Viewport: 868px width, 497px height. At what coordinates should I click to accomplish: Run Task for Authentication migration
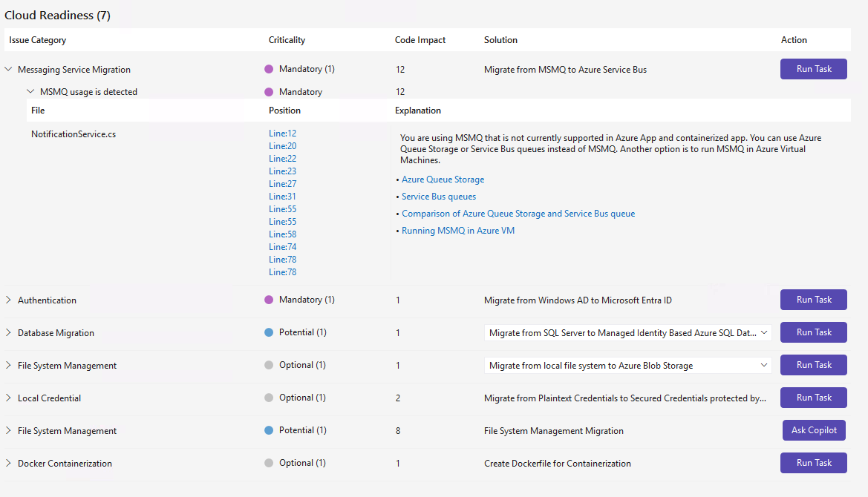tap(813, 300)
